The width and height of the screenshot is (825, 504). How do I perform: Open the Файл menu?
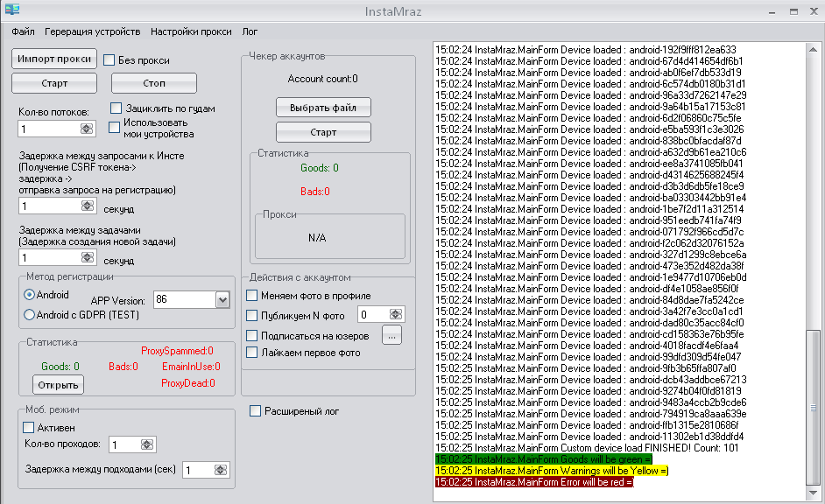[x=24, y=31]
